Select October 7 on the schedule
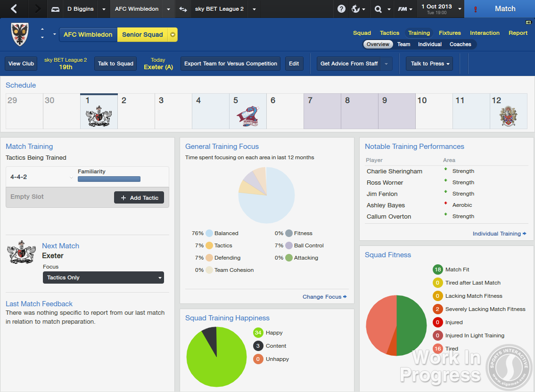Screen dimensions: 535x392 click(322, 111)
